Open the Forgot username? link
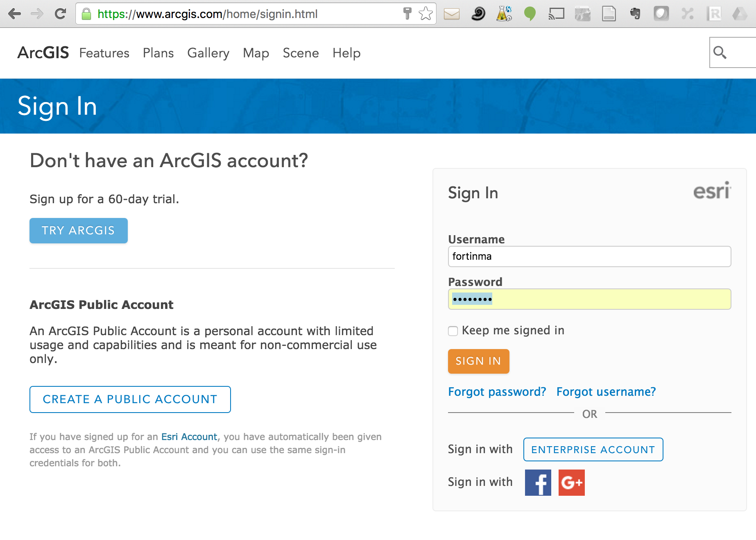The image size is (756, 540). tap(606, 392)
